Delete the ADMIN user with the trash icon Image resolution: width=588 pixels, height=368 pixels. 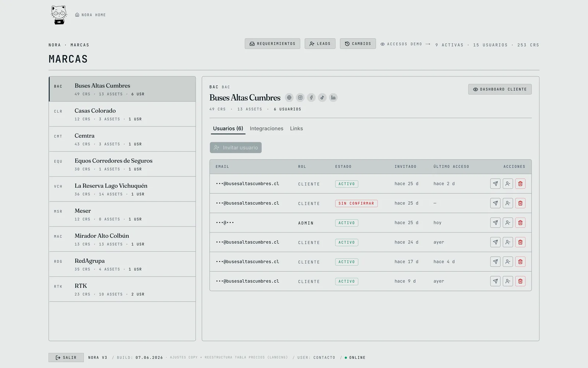coord(520,223)
